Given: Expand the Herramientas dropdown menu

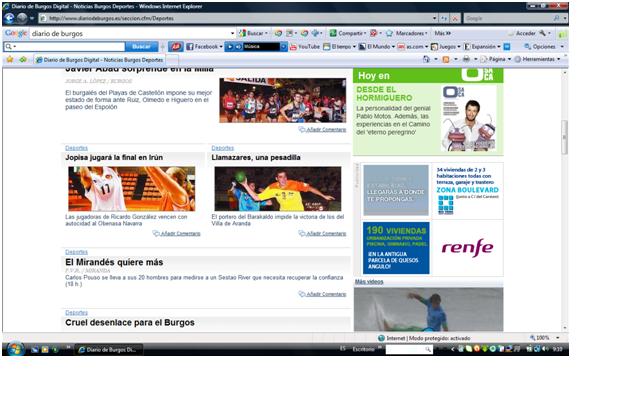Looking at the screenshot, I should 558,59.
